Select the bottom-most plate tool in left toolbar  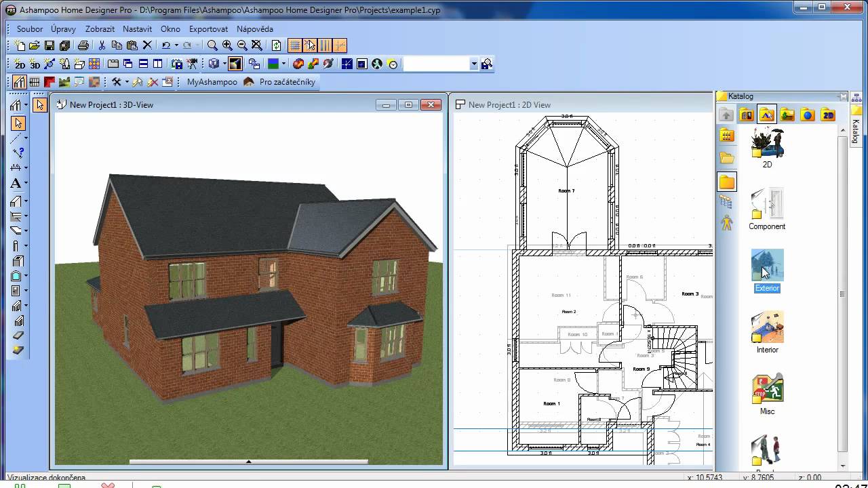[18, 350]
